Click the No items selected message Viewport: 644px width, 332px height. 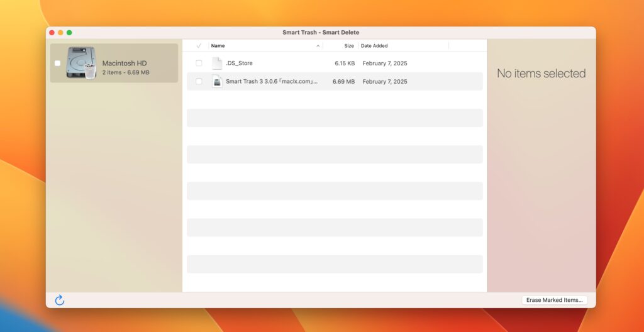(x=541, y=73)
